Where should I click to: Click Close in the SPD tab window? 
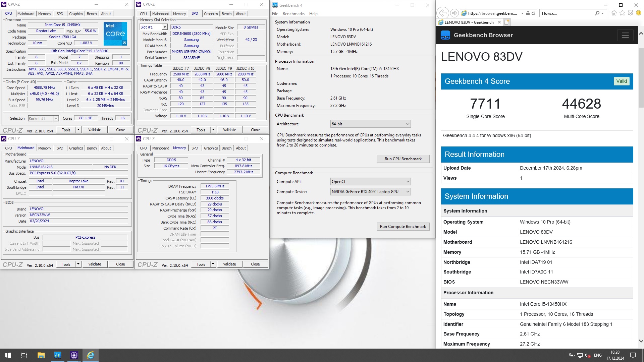tap(255, 130)
